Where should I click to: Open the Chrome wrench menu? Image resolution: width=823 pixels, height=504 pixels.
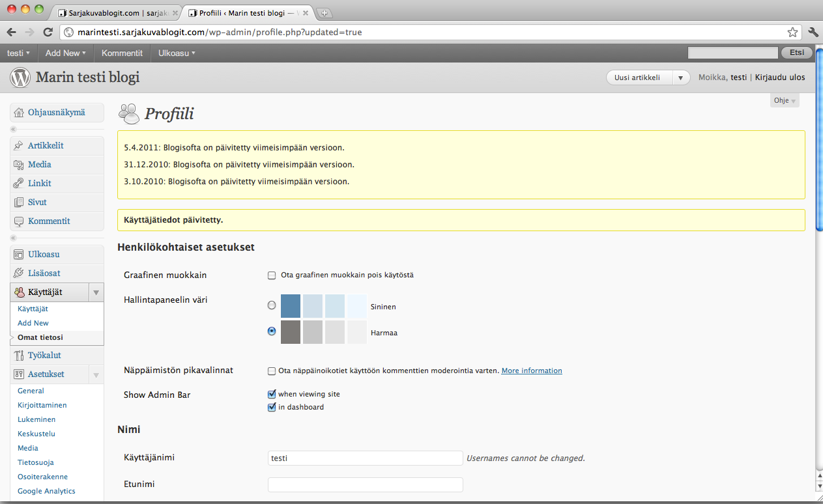pos(813,32)
